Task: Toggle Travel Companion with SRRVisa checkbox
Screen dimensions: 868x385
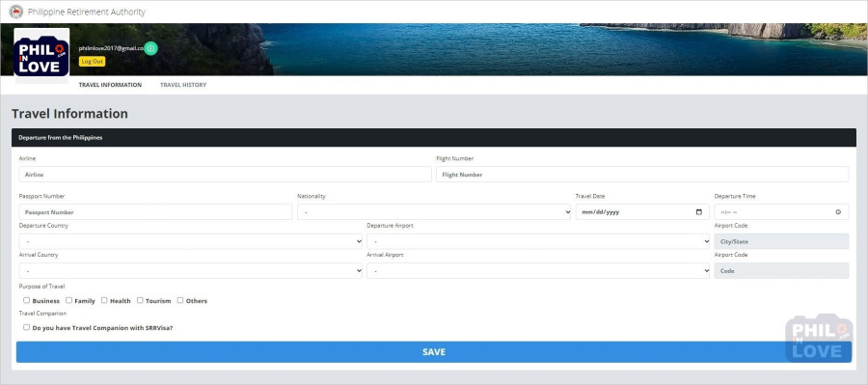Action: [27, 327]
